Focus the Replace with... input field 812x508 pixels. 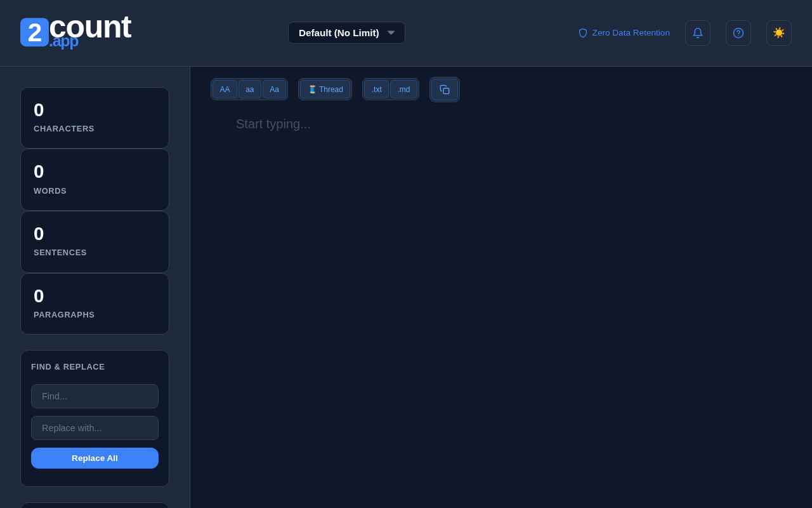pyautogui.click(x=95, y=428)
